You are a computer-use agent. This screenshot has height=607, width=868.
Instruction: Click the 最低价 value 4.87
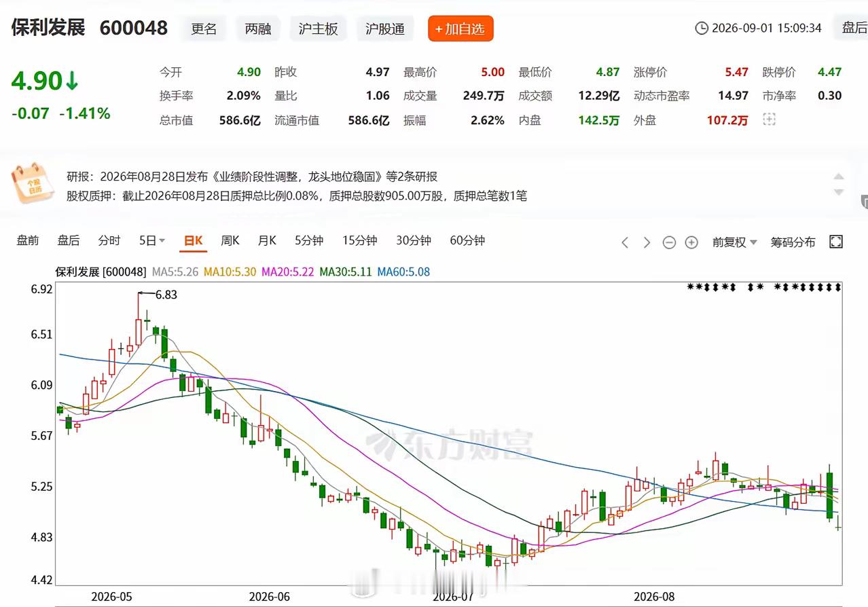pyautogui.click(x=608, y=72)
